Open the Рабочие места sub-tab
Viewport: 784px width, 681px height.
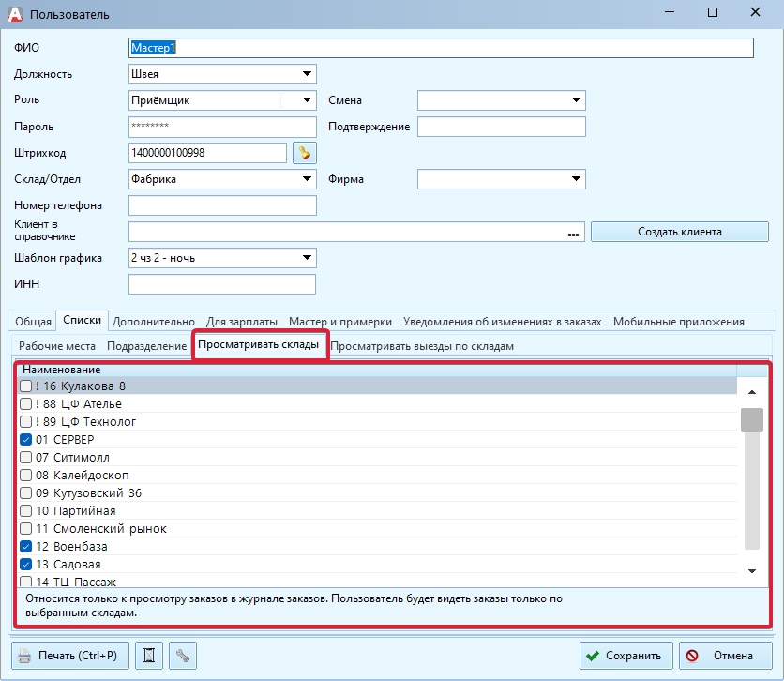(x=56, y=346)
